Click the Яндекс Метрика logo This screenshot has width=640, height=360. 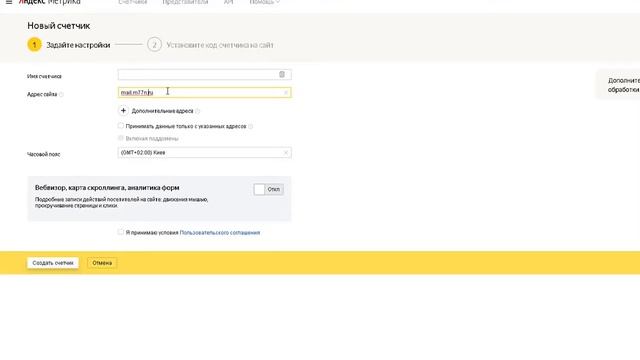pos(50,2)
